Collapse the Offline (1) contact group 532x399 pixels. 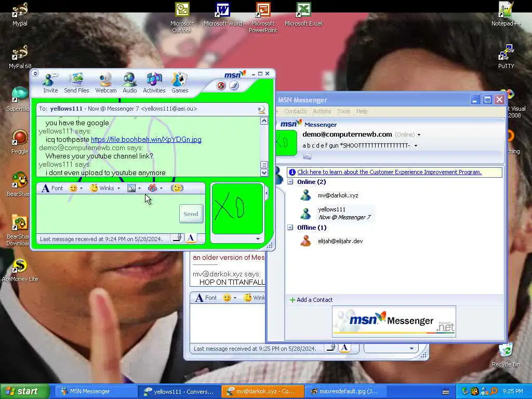(x=290, y=228)
